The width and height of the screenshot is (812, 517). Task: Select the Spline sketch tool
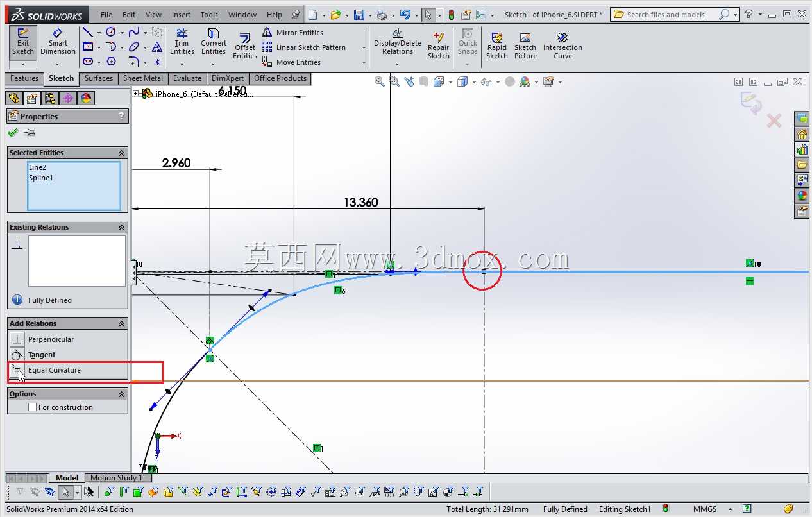tap(134, 32)
